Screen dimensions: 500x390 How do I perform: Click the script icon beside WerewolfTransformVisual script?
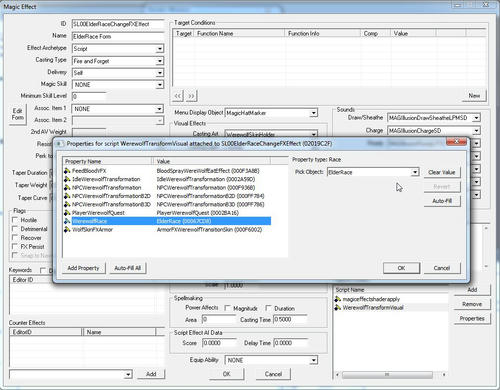click(x=338, y=307)
